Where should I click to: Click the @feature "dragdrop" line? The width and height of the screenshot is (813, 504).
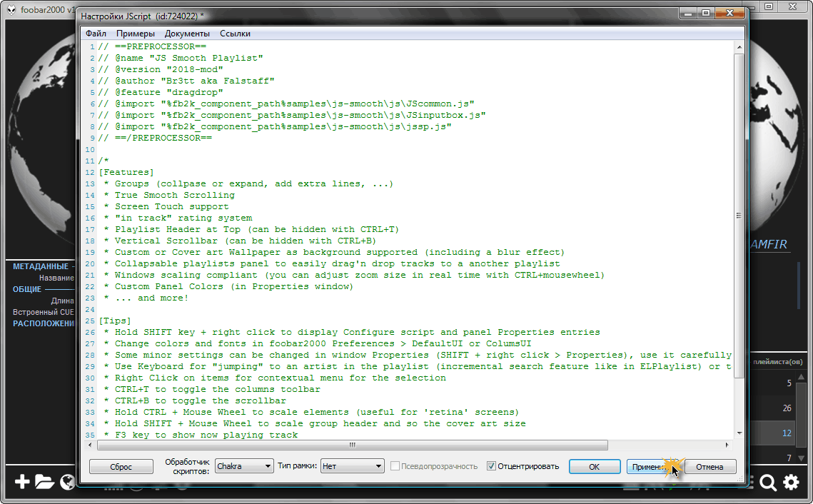point(161,92)
